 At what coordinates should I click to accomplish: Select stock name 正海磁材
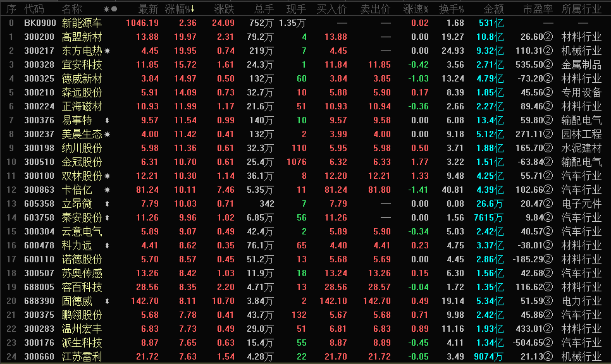82,106
